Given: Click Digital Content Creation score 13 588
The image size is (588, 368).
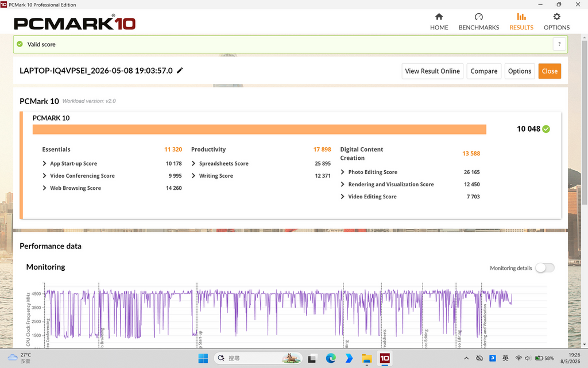Looking at the screenshot, I should 471,154.
